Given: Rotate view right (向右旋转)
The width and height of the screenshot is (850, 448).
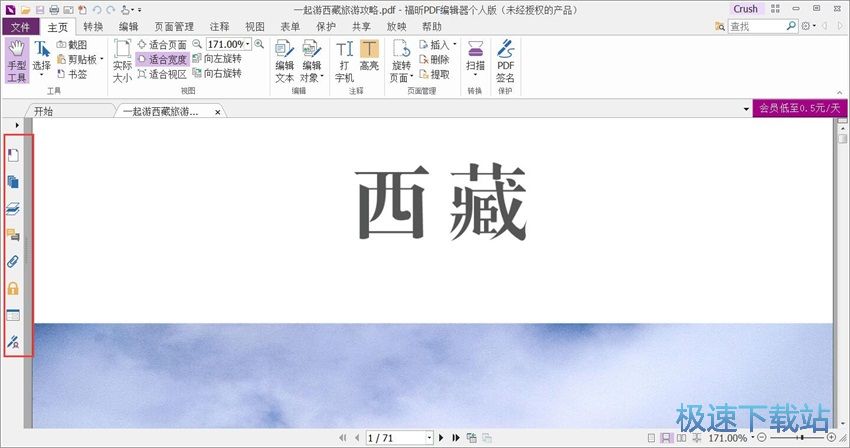Looking at the screenshot, I should coord(217,73).
